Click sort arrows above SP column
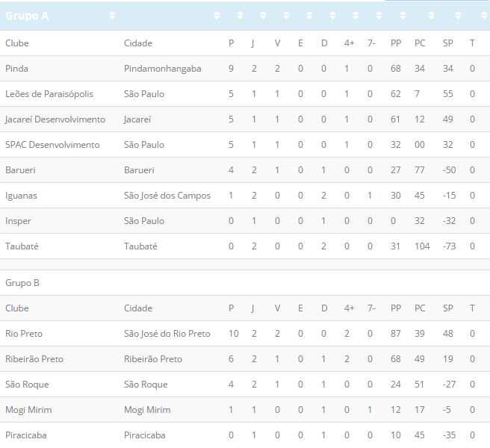 [458, 16]
